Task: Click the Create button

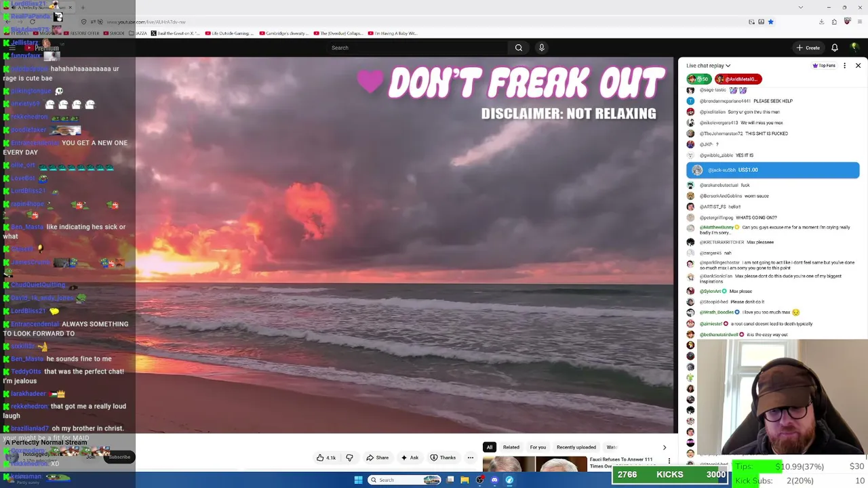Action: click(x=808, y=47)
